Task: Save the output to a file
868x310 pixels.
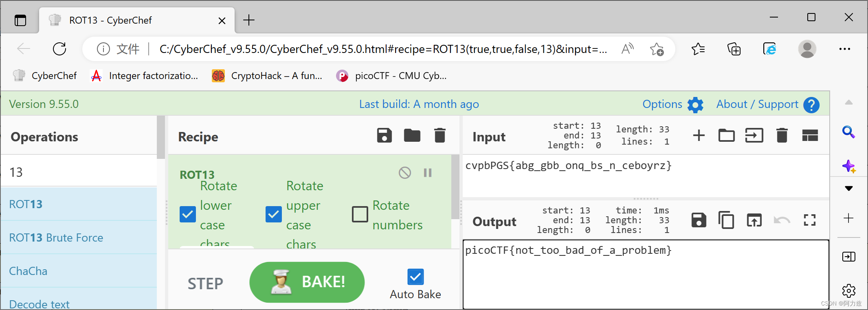Action: click(699, 220)
